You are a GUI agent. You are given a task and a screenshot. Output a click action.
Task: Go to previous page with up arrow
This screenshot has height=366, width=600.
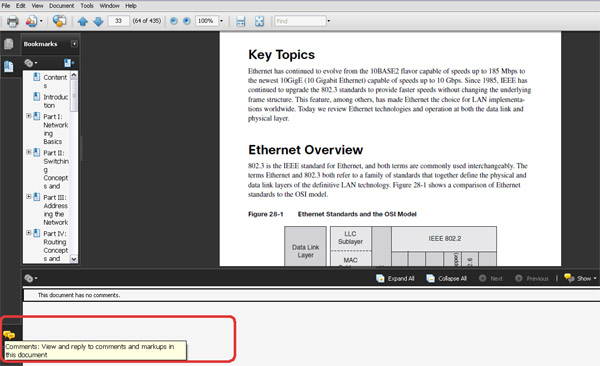pos(83,21)
